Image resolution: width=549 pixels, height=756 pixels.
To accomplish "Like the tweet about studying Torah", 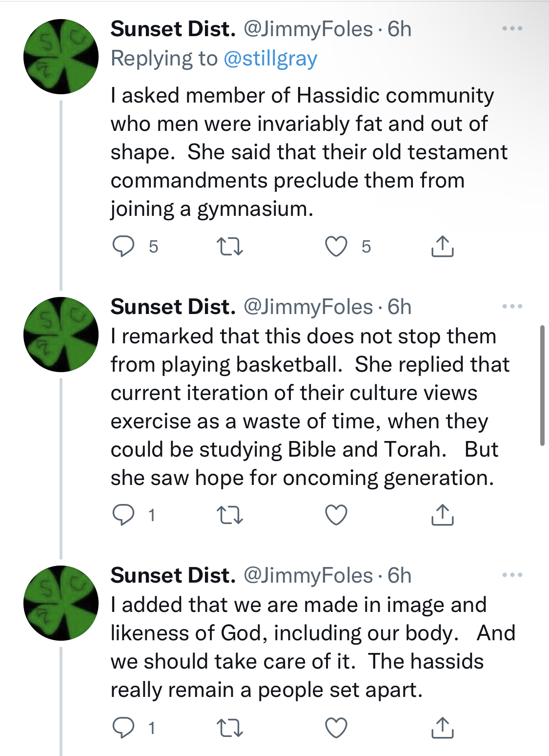I will pos(336,515).
